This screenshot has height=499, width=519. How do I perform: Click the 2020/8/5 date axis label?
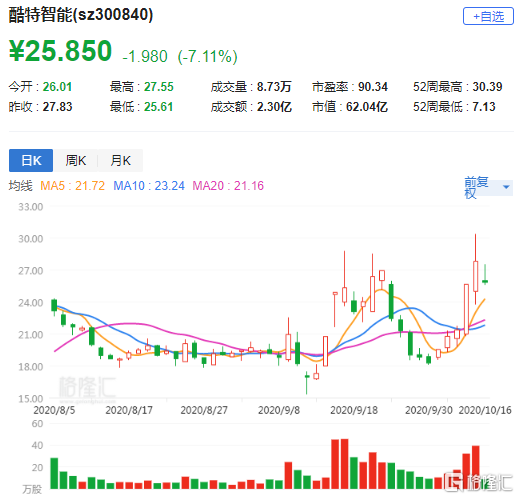pos(54,410)
